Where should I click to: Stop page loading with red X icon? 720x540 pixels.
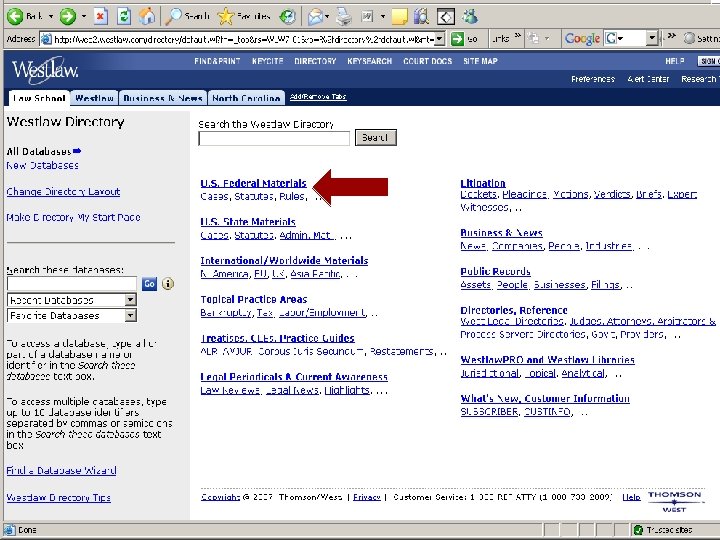(101, 17)
